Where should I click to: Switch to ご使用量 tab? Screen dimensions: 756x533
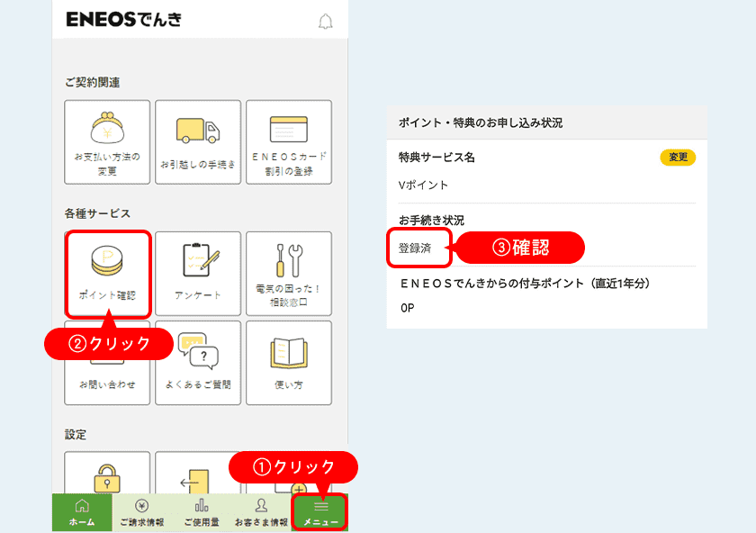point(202,512)
